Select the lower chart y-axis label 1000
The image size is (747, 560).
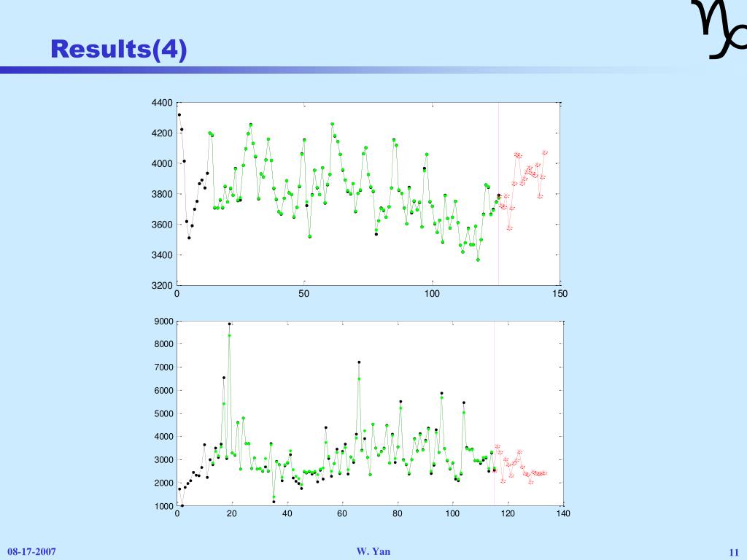point(164,506)
